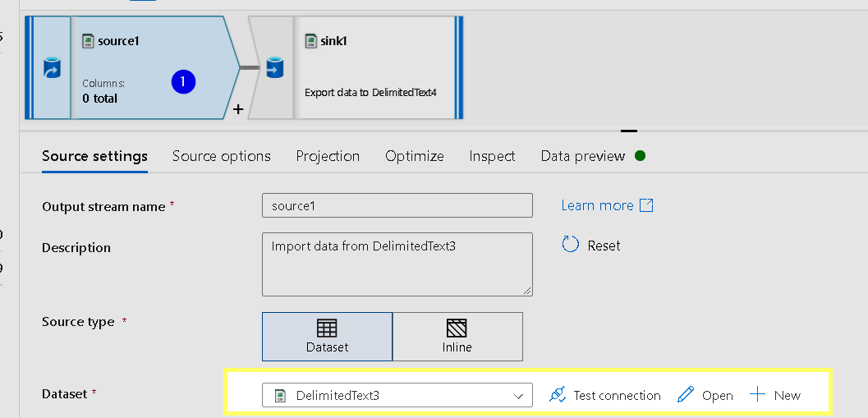Click the source1 database icon on the left
The width and height of the screenshot is (868, 418).
tap(51, 67)
